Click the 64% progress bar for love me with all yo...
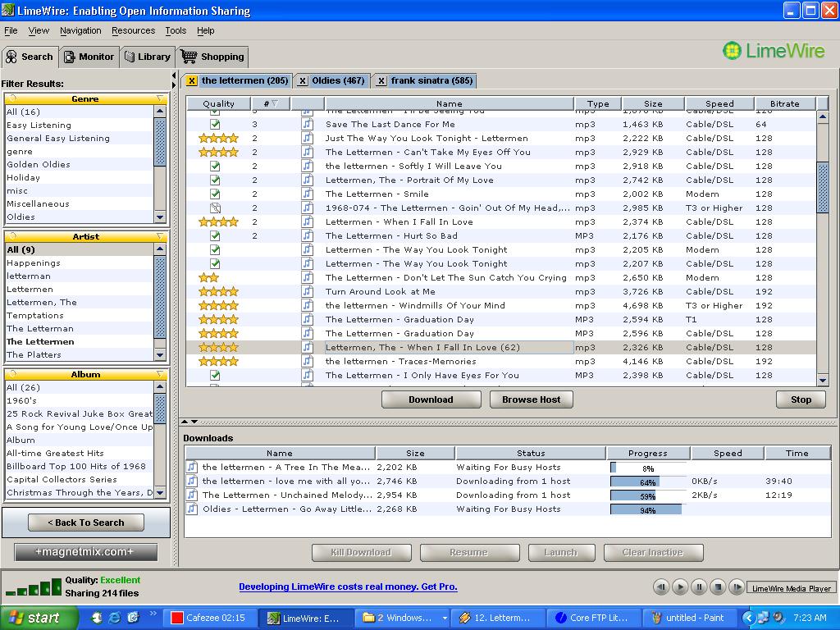 pyautogui.click(x=648, y=482)
